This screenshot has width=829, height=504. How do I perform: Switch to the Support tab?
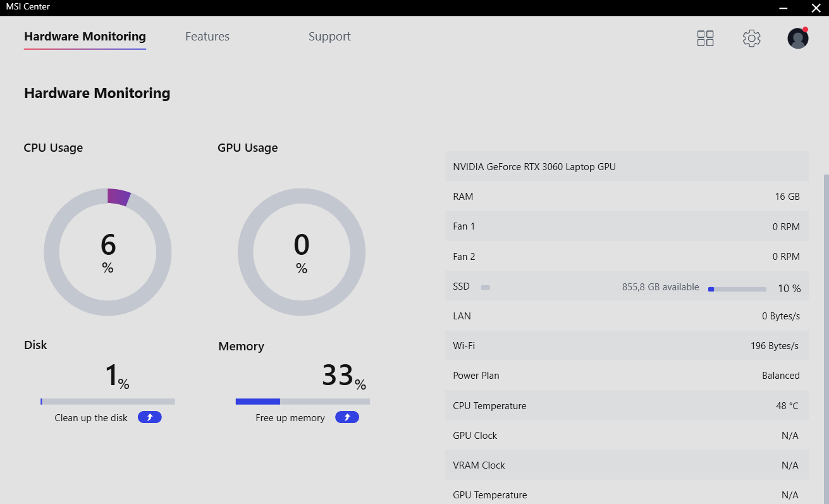click(329, 37)
